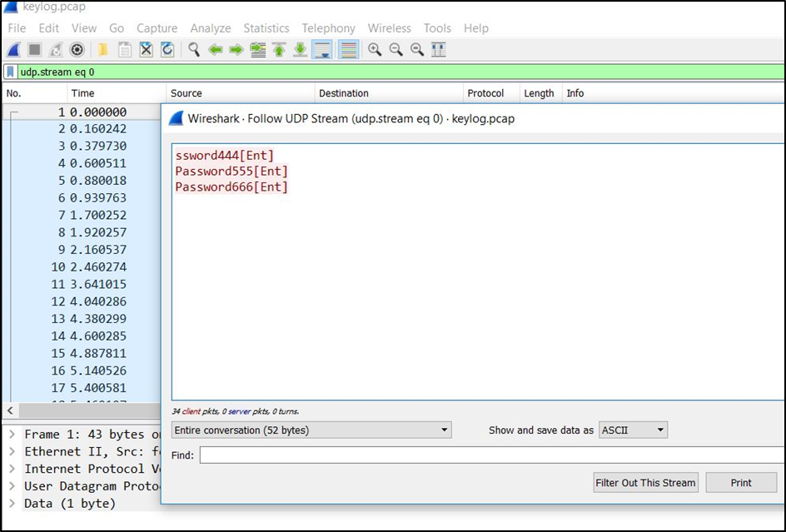Toggle packet colorization rules icon
The image size is (786, 532).
pyautogui.click(x=348, y=50)
